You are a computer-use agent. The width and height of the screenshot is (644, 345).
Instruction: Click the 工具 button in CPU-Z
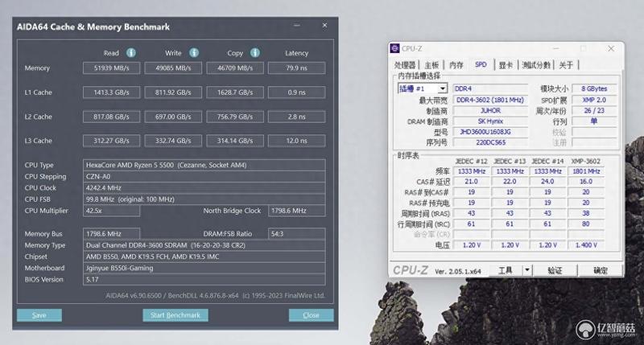coord(506,270)
